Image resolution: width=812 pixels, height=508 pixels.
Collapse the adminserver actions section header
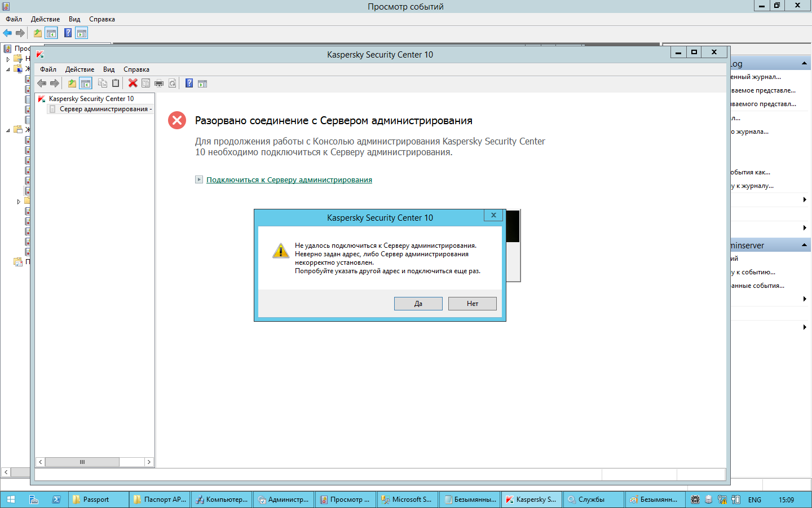click(x=804, y=245)
